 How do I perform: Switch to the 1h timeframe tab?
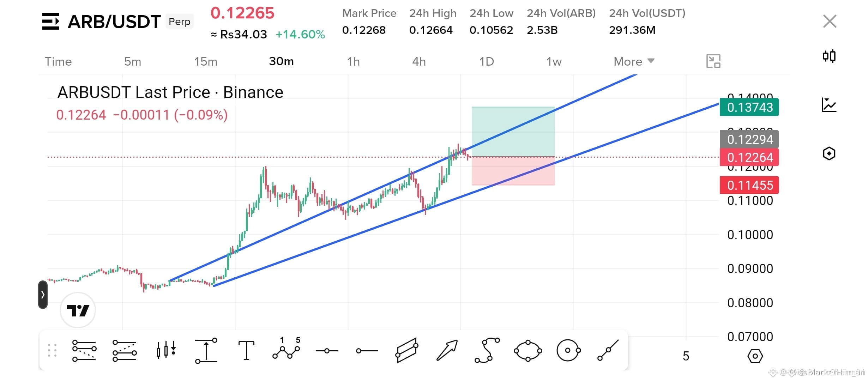353,61
